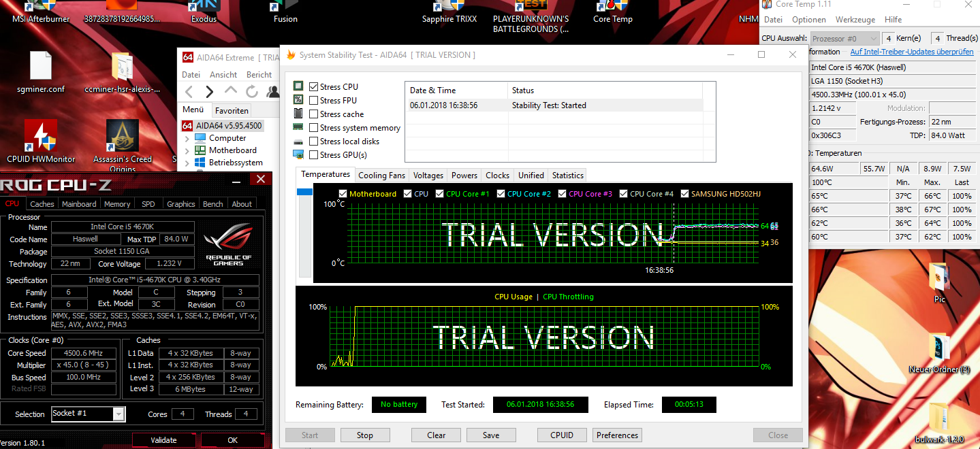Click the up arrow in AIDA64 Extreme toolbar

[231, 90]
